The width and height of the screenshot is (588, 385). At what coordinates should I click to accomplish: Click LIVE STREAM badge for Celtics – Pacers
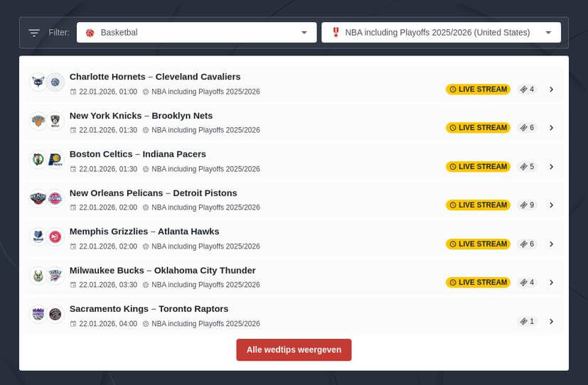click(x=478, y=167)
